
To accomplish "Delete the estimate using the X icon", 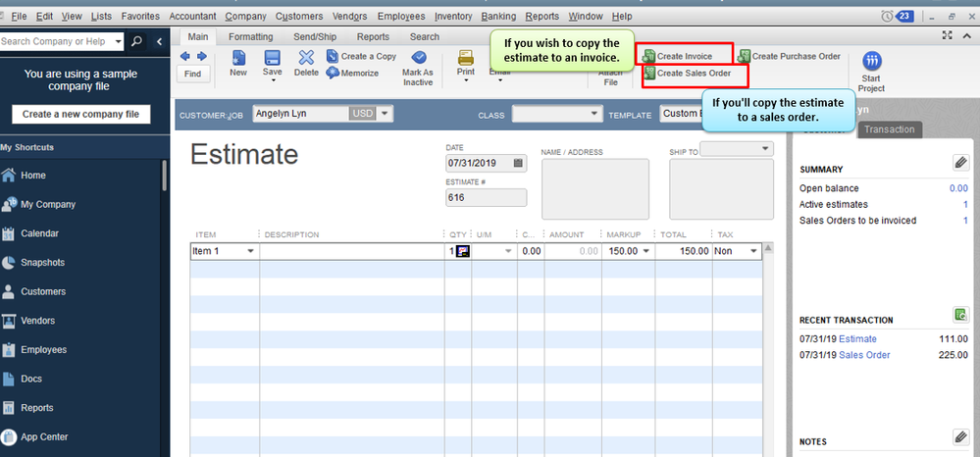I will pyautogui.click(x=306, y=58).
